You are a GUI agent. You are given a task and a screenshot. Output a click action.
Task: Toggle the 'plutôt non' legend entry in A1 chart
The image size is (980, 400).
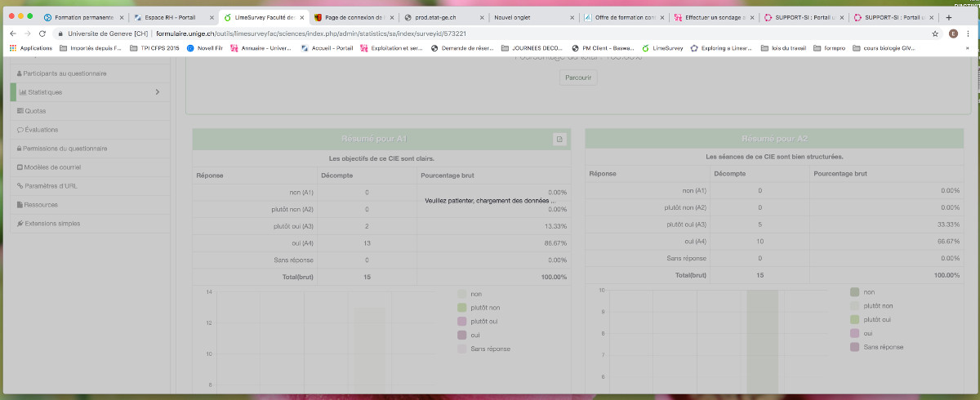point(484,308)
